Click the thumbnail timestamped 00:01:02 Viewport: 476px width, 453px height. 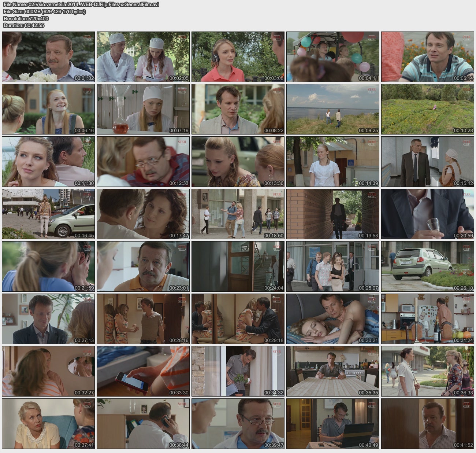pyautogui.click(x=48, y=57)
